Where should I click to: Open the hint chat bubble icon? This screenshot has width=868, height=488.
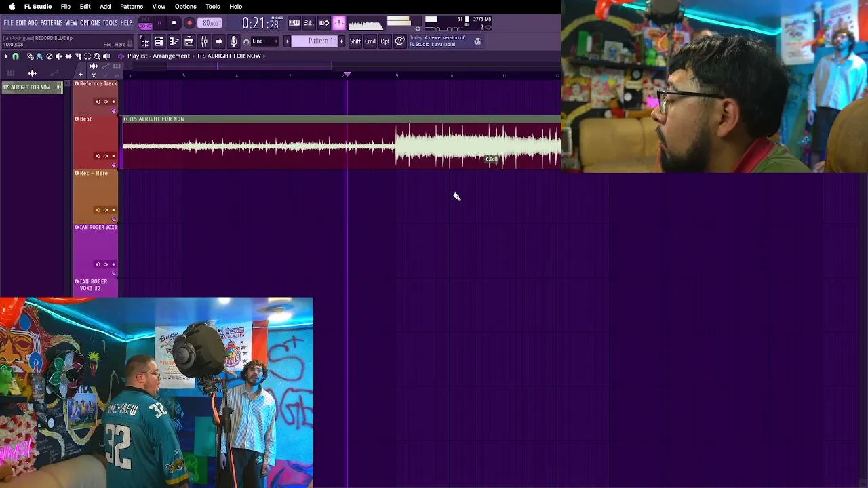click(x=400, y=41)
